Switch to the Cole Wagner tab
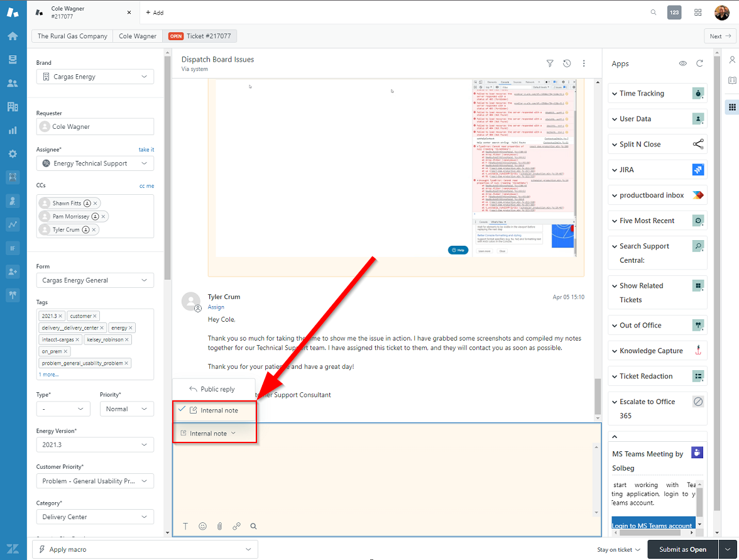739x560 pixels. coord(138,36)
